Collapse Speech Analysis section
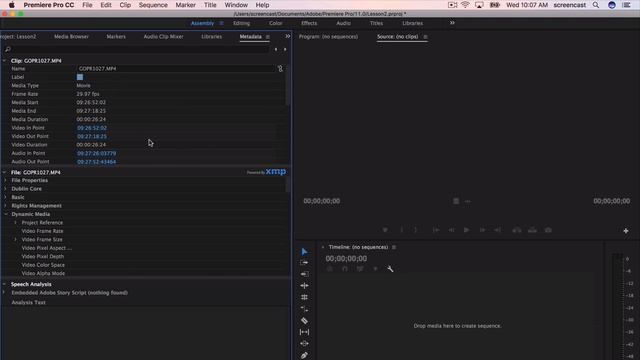The width and height of the screenshot is (640, 360). coord(4,284)
